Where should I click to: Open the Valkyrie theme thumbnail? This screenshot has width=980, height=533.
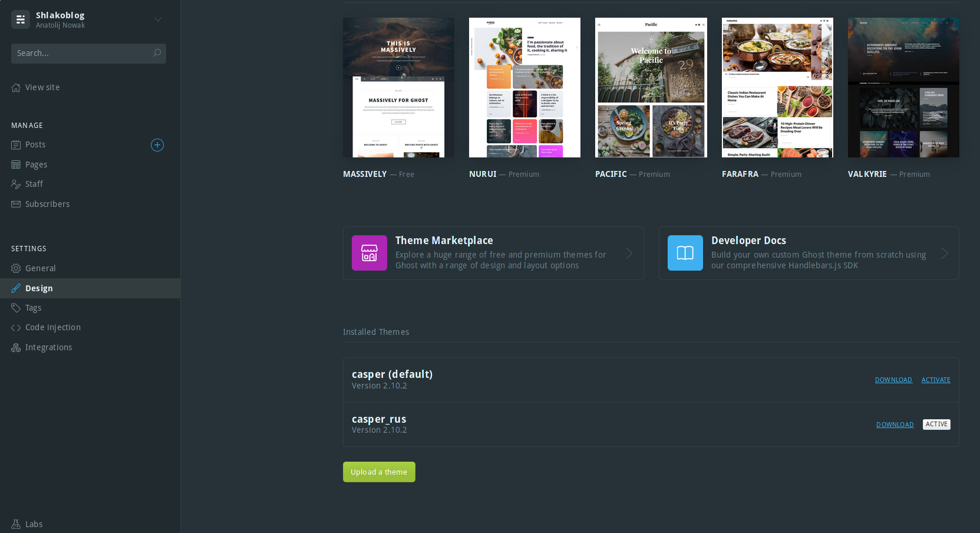[903, 87]
